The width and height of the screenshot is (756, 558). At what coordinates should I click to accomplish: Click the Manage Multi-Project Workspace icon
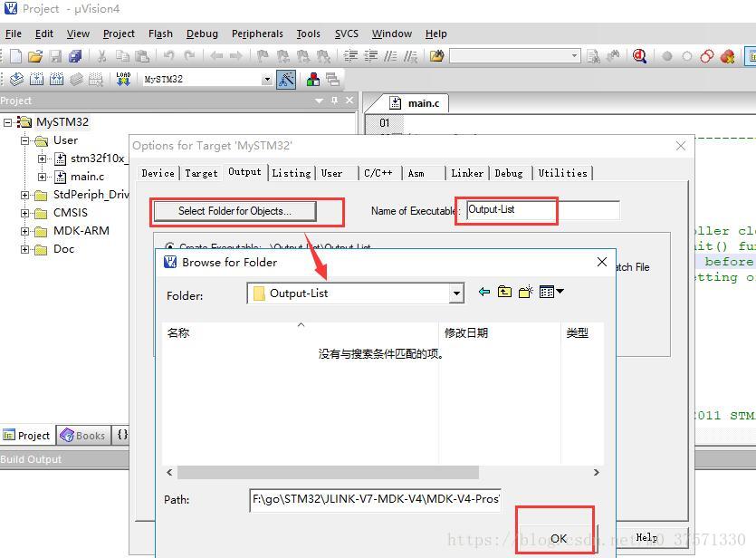332,79
